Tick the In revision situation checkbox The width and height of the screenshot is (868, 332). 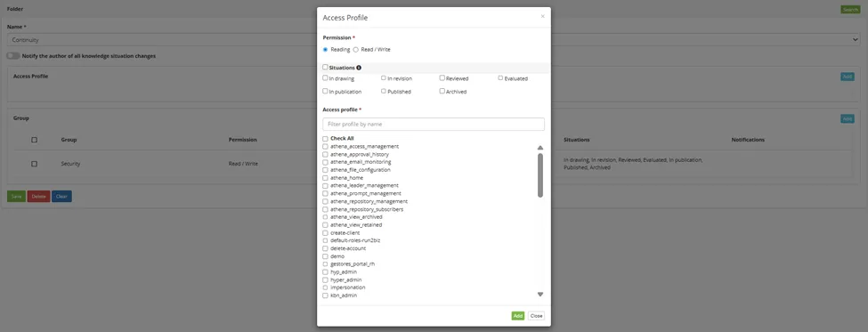[384, 78]
